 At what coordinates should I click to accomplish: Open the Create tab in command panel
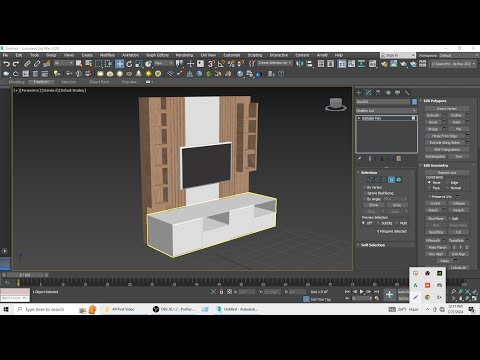[x=359, y=93]
